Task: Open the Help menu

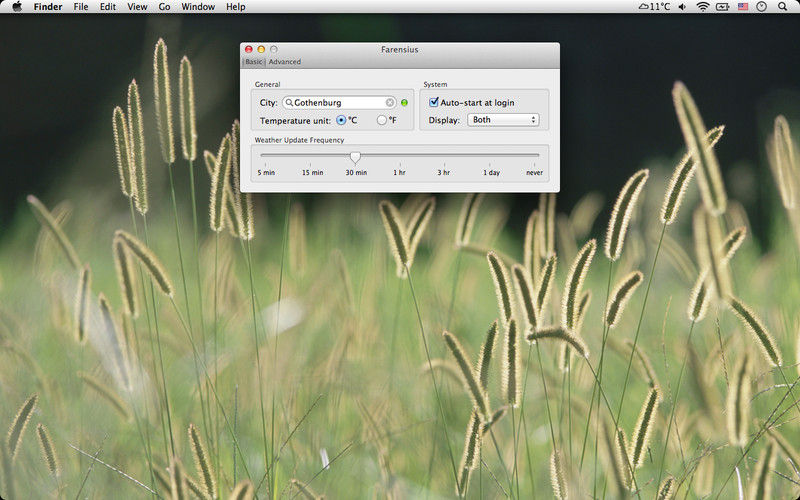Action: (x=236, y=7)
